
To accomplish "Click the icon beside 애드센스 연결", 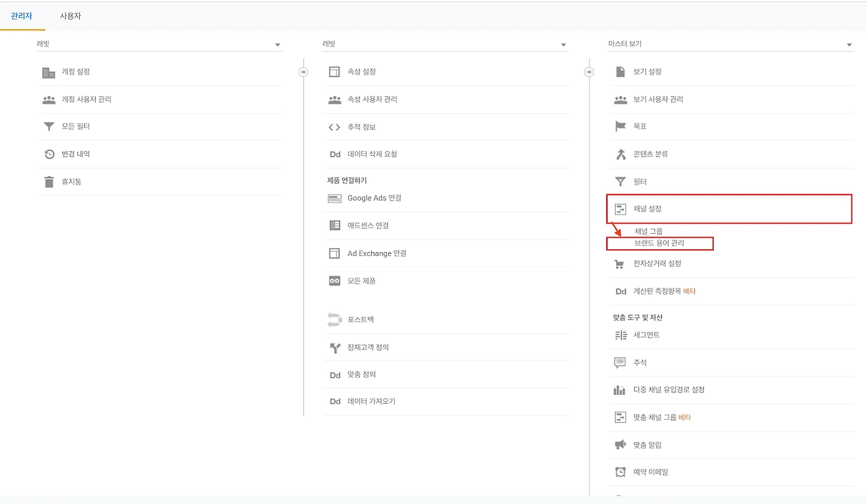I will pos(335,226).
